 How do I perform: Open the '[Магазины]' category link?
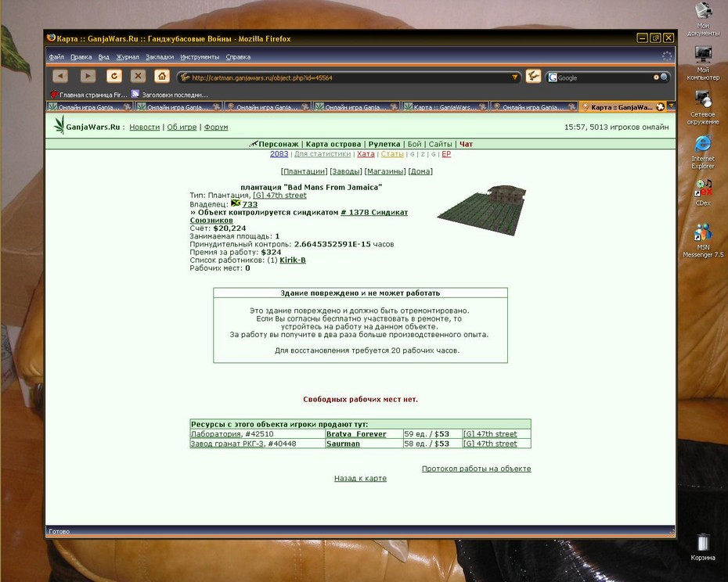pyautogui.click(x=385, y=171)
